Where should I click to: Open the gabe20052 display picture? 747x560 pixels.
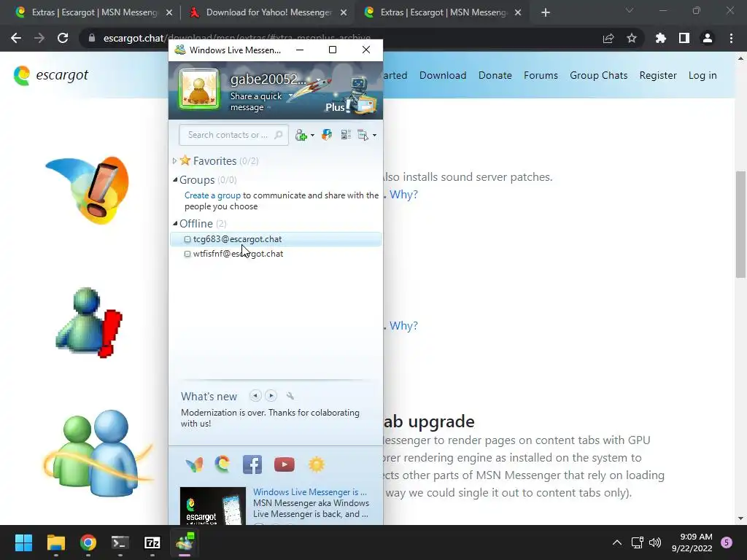pos(199,89)
